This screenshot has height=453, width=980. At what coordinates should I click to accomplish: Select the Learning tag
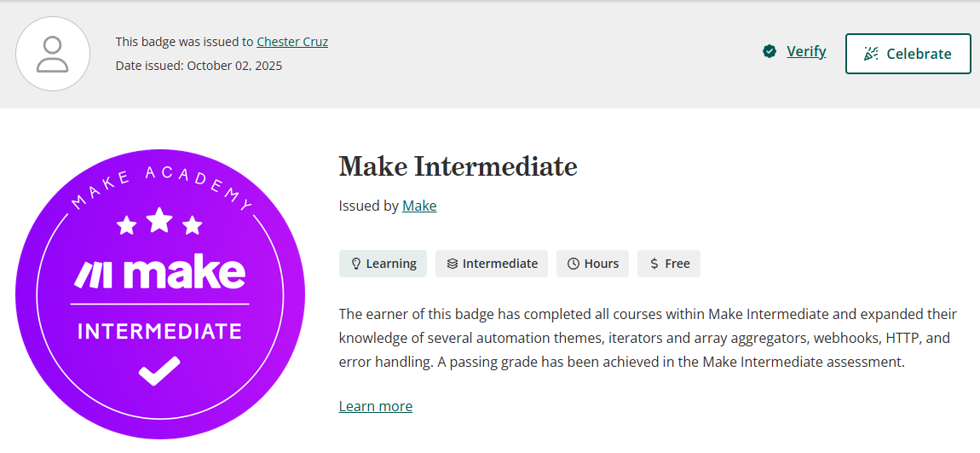(x=383, y=264)
